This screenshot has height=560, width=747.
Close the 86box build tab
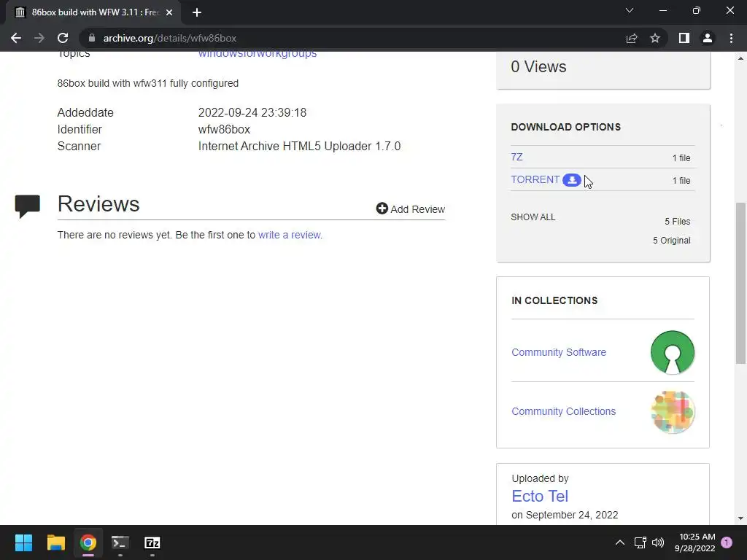click(169, 12)
